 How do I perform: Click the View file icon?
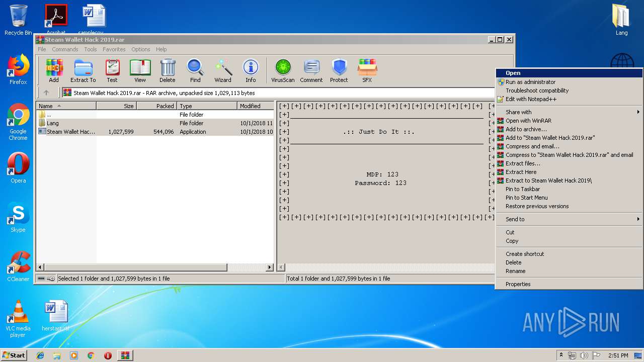point(140,70)
